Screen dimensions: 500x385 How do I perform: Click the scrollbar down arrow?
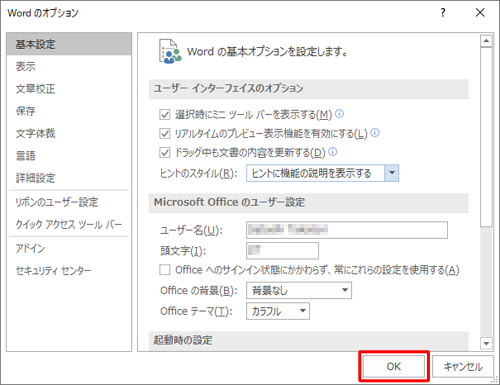coord(486,343)
